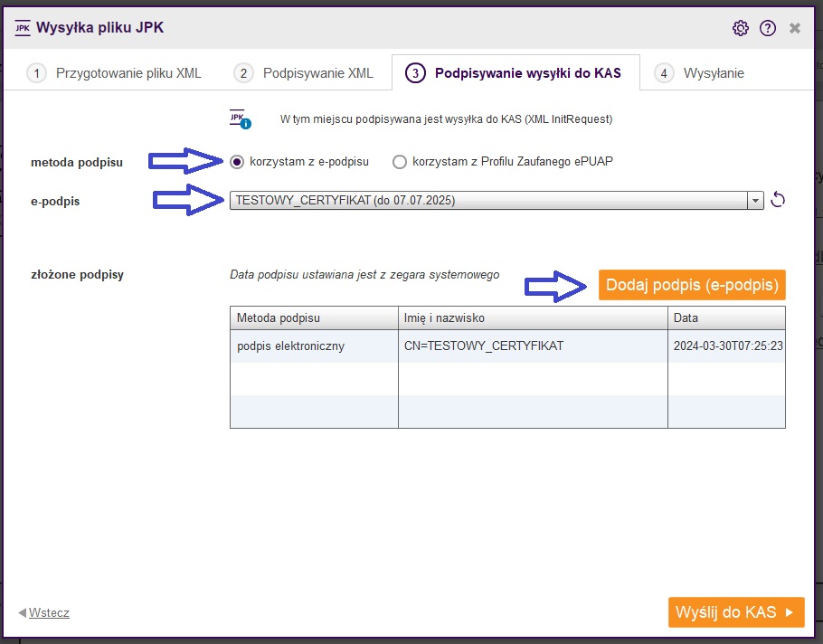Expand the e-podpis certificate dropdown arrow
Image resolution: width=823 pixels, height=644 pixels.
point(755,201)
